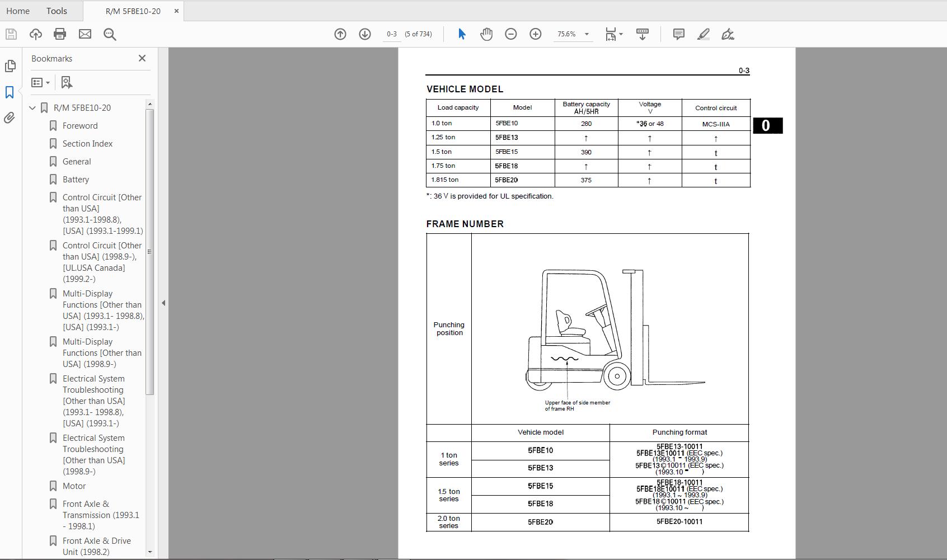Select the Highlight text tool
This screenshot has width=947, height=560.
703,34
